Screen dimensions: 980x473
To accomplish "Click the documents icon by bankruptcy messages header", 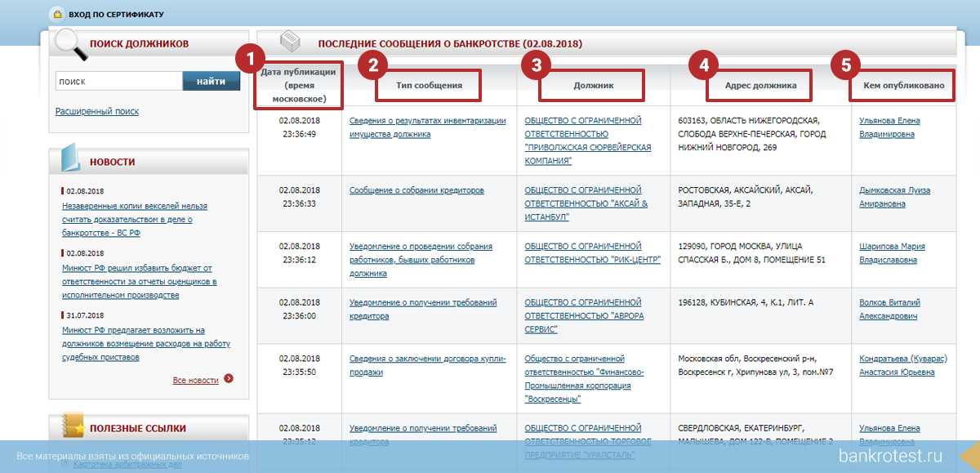I will coord(291,42).
